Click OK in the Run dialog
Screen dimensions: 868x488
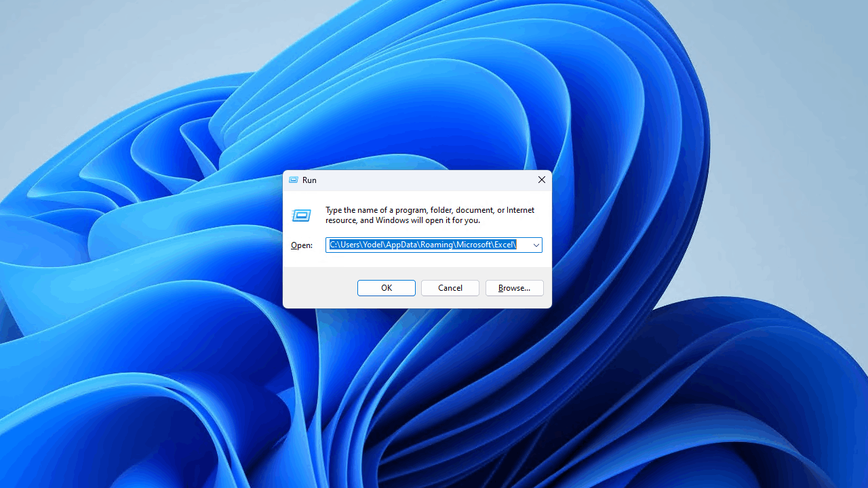[x=387, y=288]
